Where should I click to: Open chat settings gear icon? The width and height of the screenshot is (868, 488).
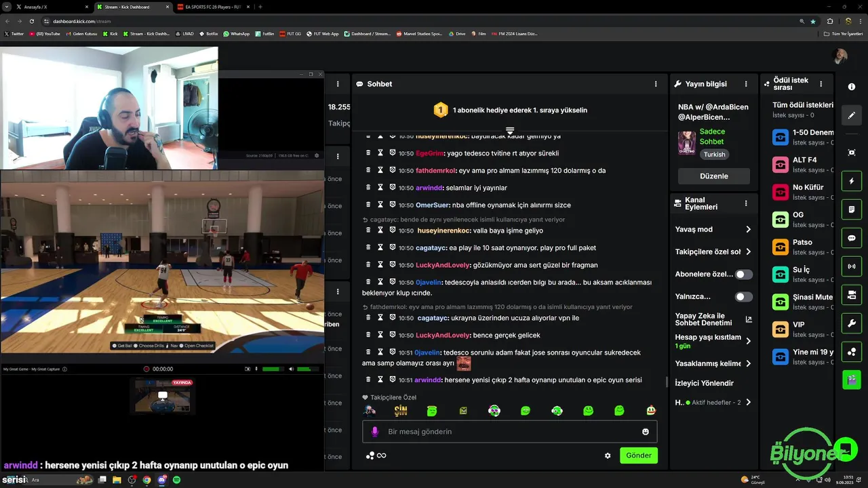point(608,455)
